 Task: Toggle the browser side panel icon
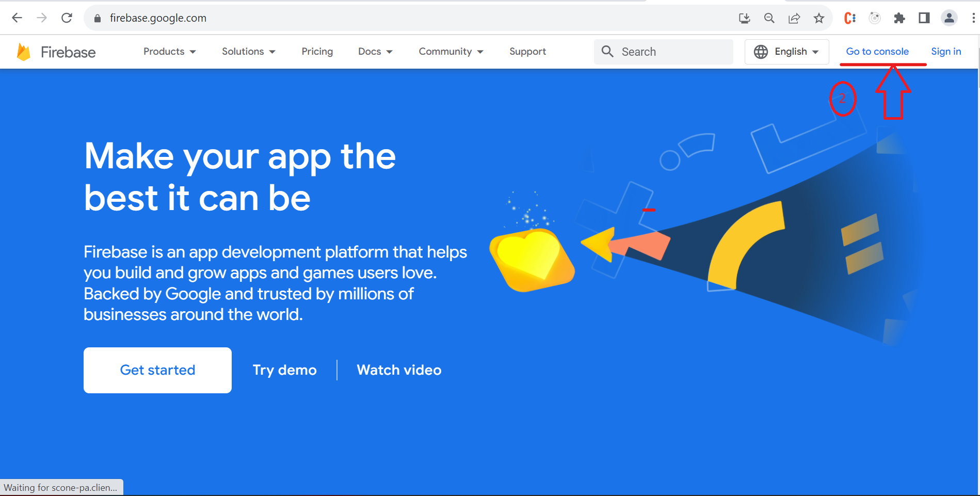pos(924,19)
